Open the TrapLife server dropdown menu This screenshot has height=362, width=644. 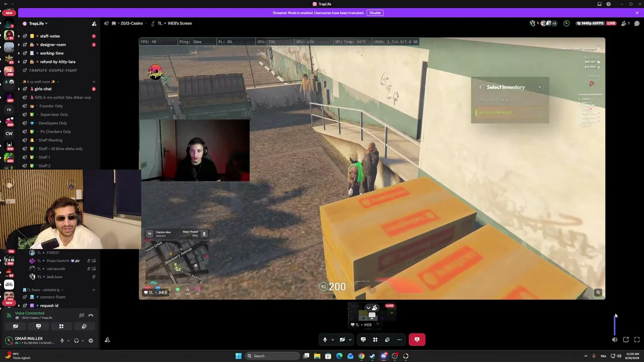(38, 24)
